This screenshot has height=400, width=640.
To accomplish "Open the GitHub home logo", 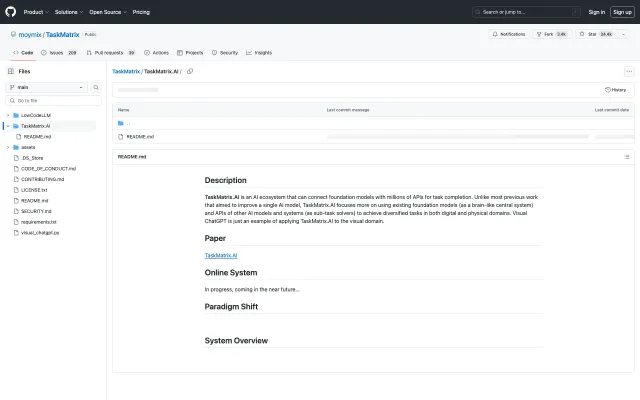I will 11,12.
